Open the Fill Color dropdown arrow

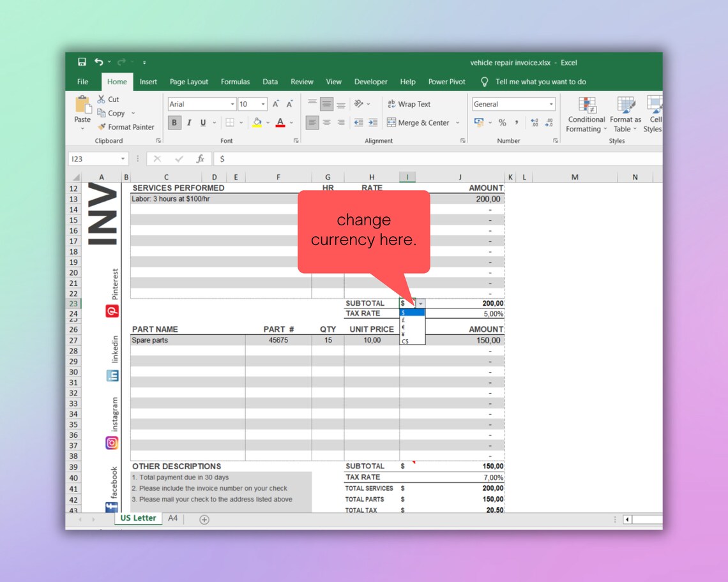coord(268,123)
